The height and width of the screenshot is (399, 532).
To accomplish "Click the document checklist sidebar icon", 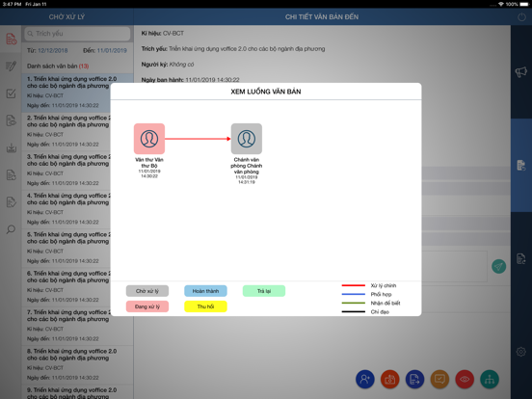I will (x=11, y=202).
